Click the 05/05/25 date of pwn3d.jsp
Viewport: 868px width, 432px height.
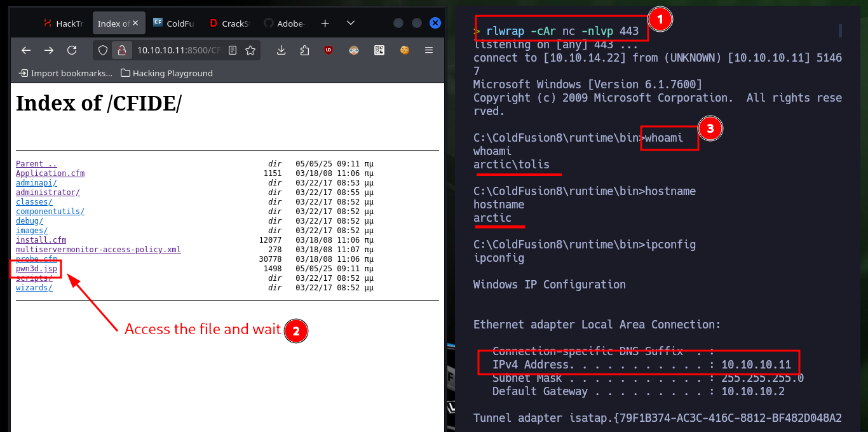click(314, 269)
